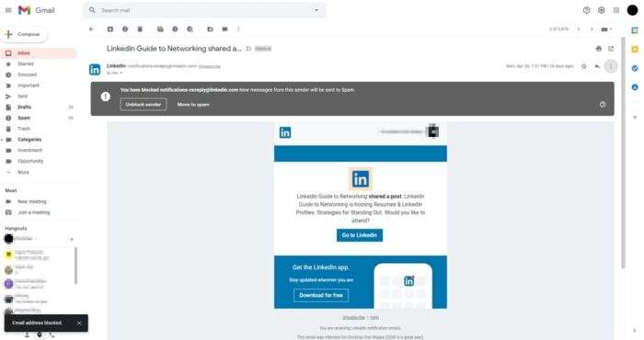
Task: Open Contacts side panel icon
Action: click(635, 87)
